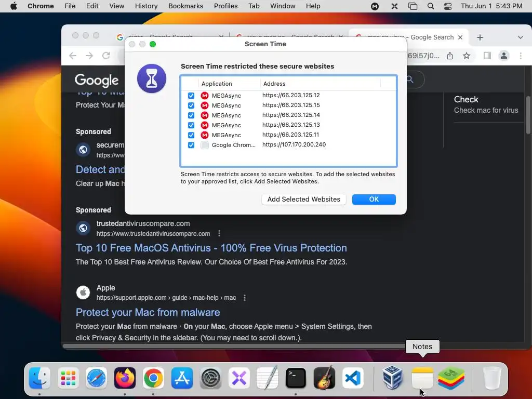Open the File menu
The width and height of the screenshot is (532, 399).
(70, 6)
